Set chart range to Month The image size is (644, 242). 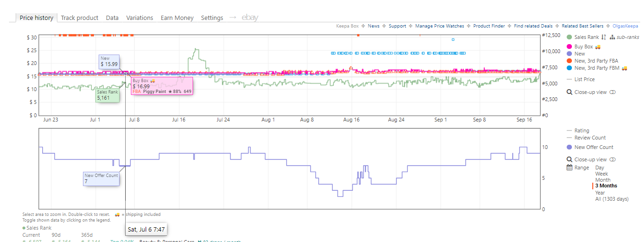603,180
